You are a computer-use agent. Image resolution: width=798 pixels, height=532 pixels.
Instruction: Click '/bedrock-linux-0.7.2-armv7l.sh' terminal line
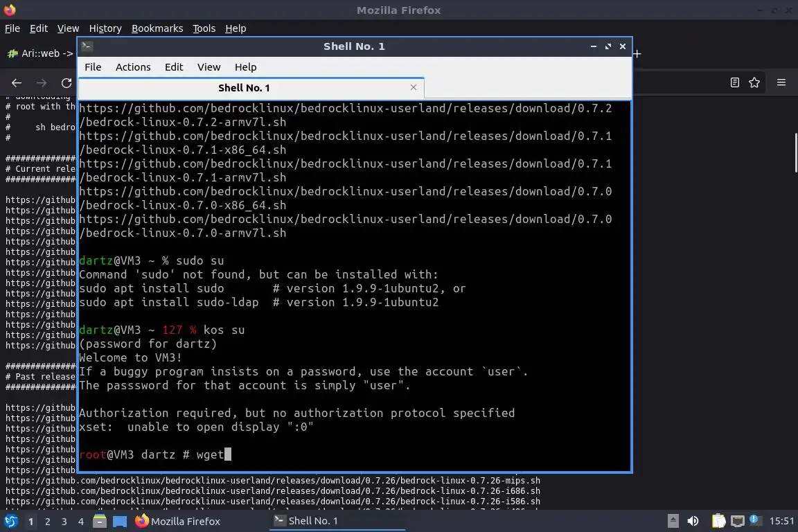click(x=183, y=122)
